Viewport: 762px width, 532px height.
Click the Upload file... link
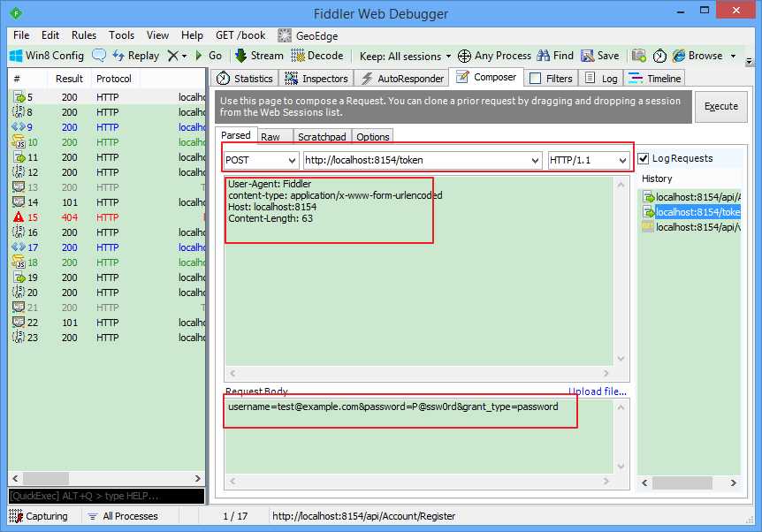598,391
